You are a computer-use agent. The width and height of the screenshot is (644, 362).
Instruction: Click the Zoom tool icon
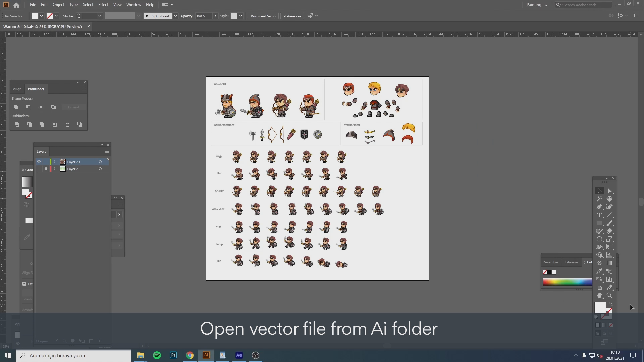(x=609, y=295)
